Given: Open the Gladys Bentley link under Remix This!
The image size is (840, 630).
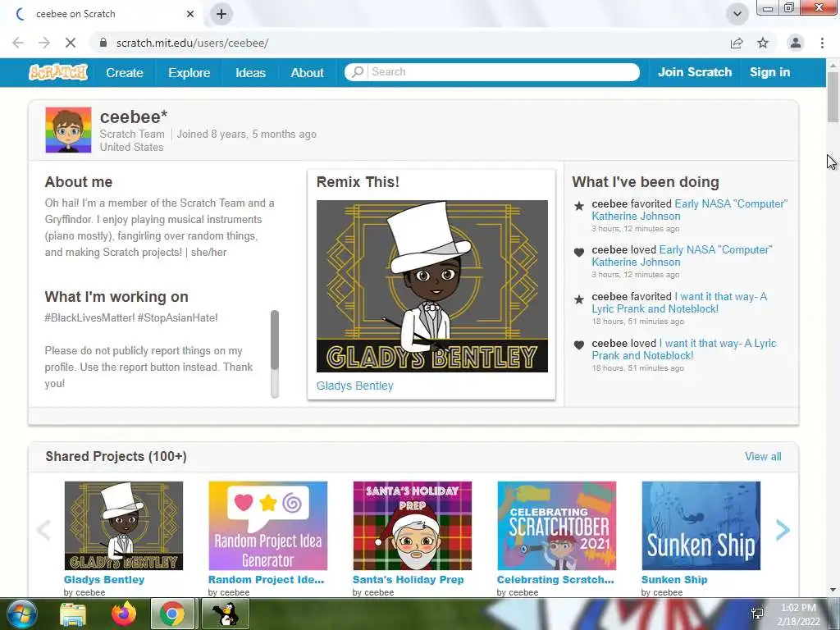Looking at the screenshot, I should click(x=354, y=386).
